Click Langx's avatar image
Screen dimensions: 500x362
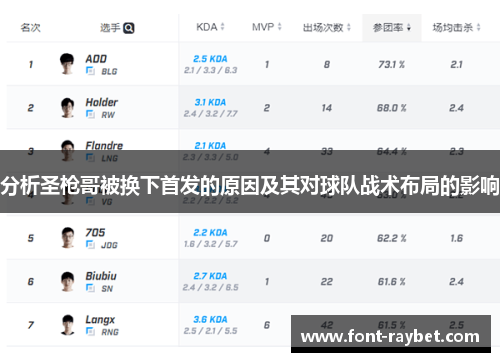click(x=68, y=325)
